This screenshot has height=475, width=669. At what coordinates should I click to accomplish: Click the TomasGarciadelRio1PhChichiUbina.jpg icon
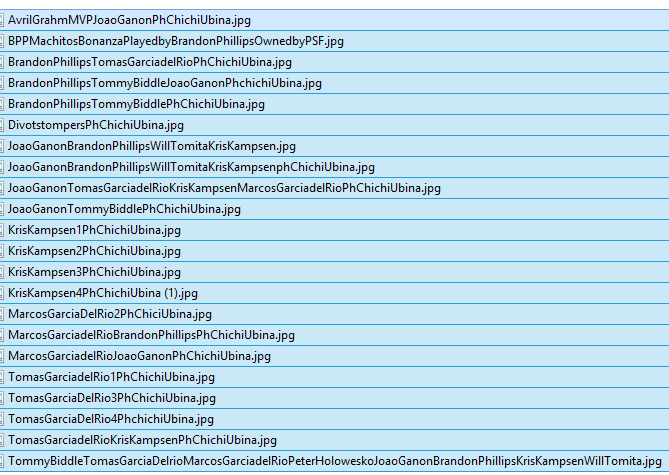pos(3,377)
